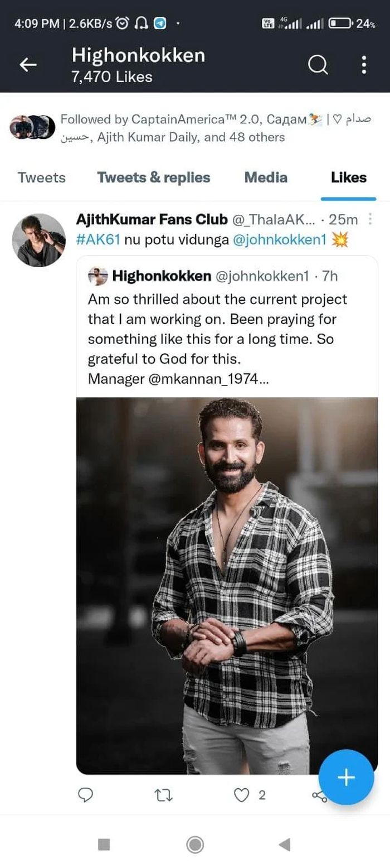The width and height of the screenshot is (390, 868).
Task: Select the Likes tab
Action: (349, 177)
